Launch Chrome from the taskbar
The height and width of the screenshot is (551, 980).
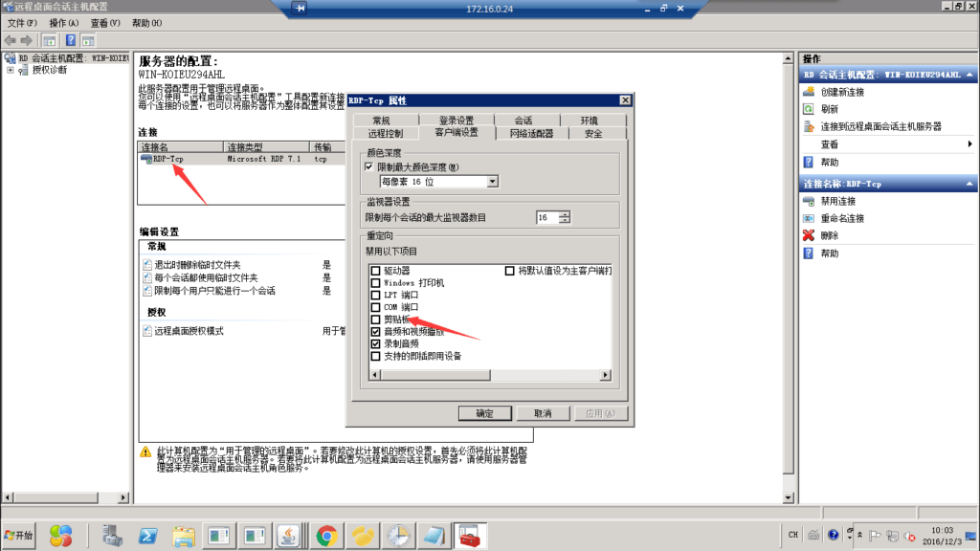click(324, 536)
